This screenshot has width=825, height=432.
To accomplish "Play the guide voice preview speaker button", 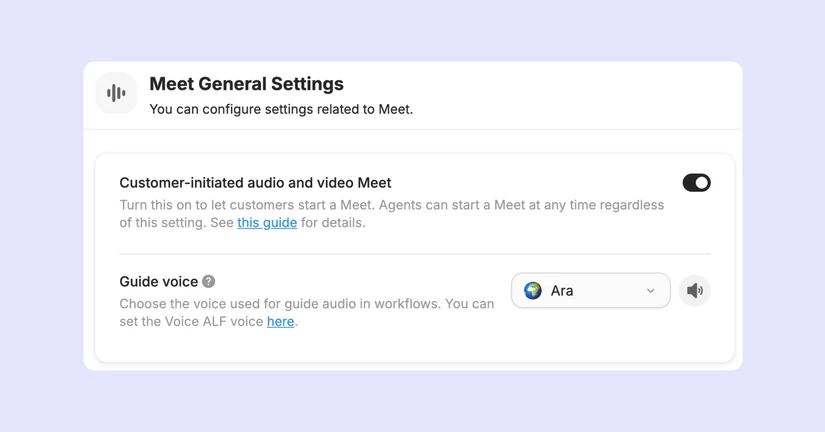I will pyautogui.click(x=695, y=290).
